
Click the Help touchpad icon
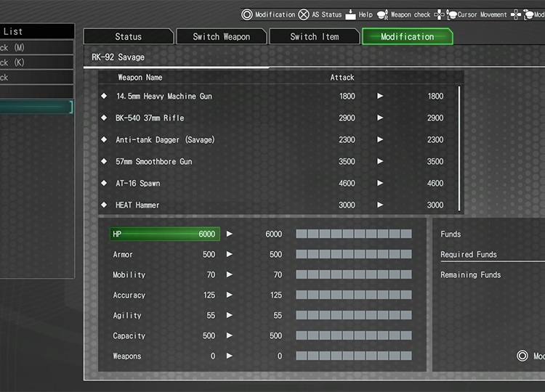pyautogui.click(x=350, y=15)
